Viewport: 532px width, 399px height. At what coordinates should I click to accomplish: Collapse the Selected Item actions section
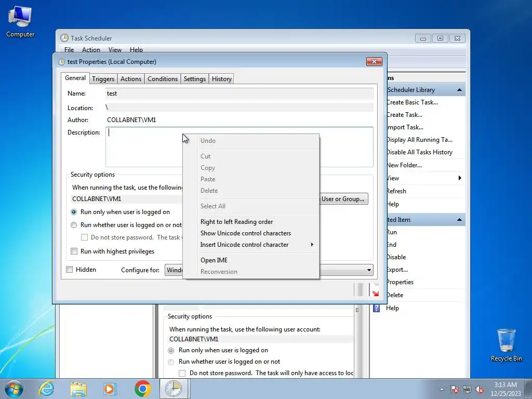click(459, 220)
